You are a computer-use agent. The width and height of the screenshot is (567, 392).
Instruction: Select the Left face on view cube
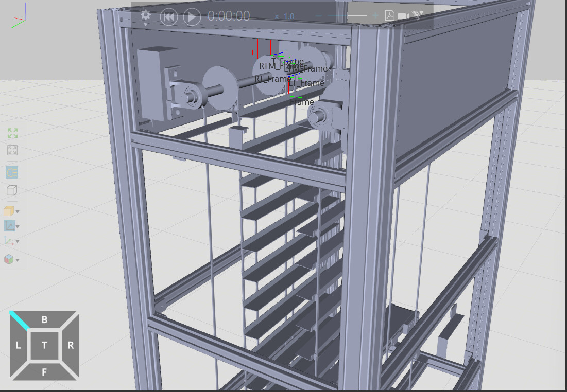(x=18, y=345)
